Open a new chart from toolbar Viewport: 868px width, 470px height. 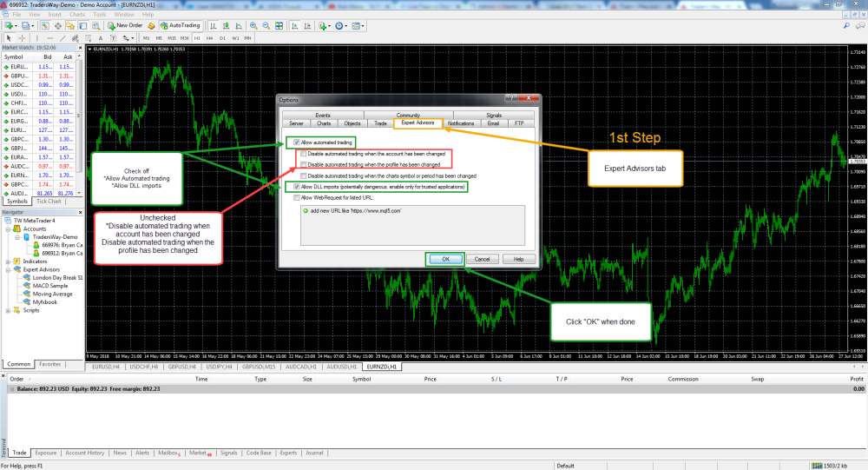pos(9,25)
